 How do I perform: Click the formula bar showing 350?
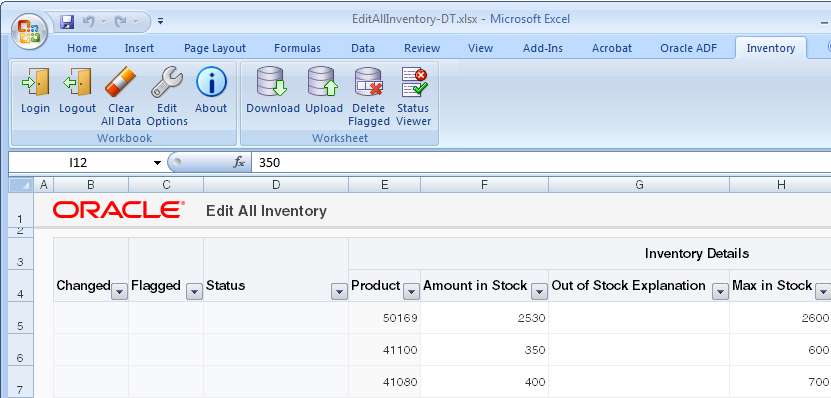[x=541, y=163]
